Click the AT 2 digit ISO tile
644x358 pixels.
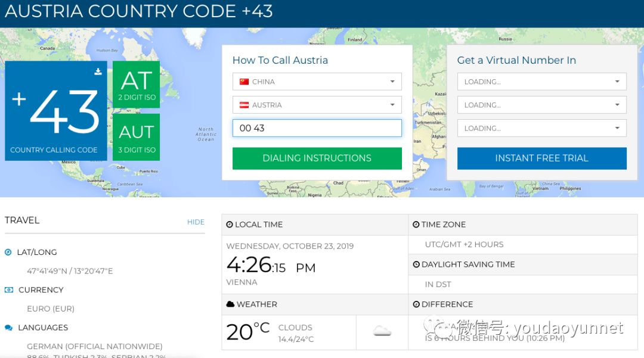pos(137,85)
